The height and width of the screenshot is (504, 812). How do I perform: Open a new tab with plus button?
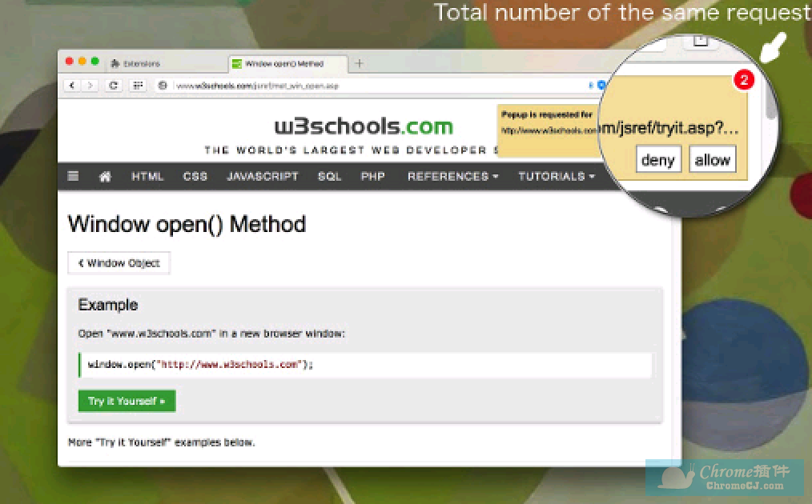click(x=360, y=64)
